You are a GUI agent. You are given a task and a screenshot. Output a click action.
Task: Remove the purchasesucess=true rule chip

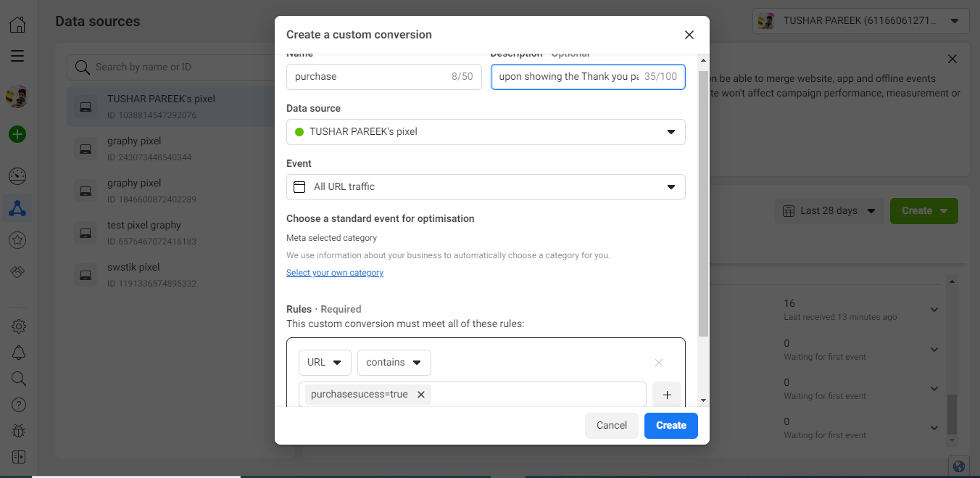pyautogui.click(x=420, y=395)
